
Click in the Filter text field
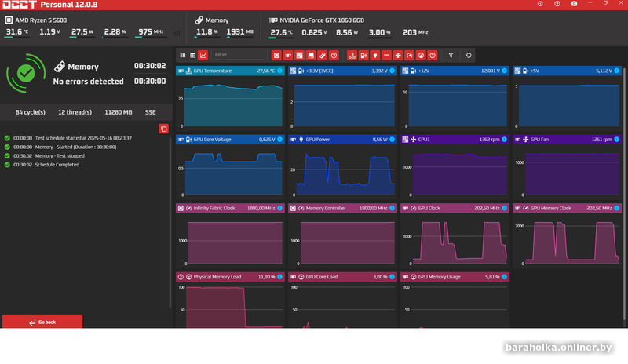239,55
